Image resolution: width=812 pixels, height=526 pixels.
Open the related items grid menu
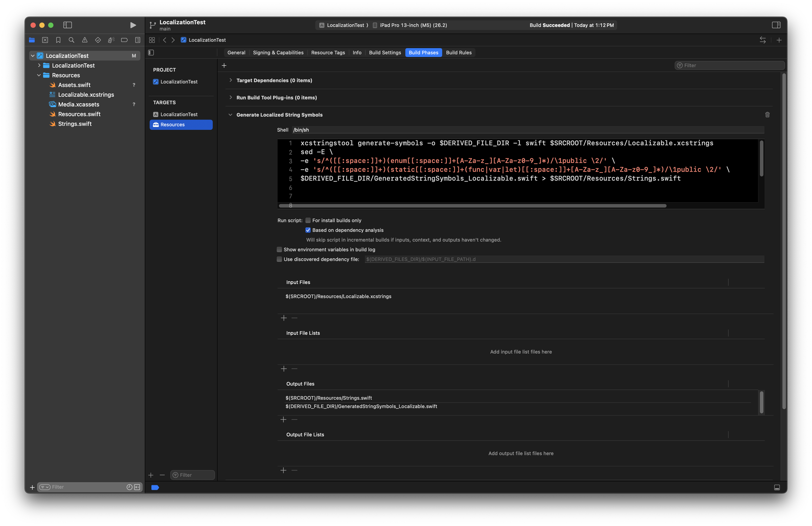tap(152, 40)
